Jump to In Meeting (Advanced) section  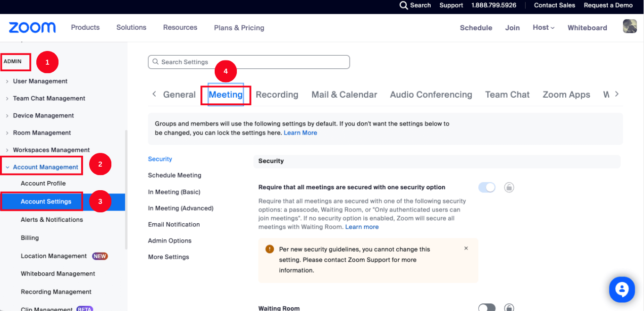tap(181, 208)
